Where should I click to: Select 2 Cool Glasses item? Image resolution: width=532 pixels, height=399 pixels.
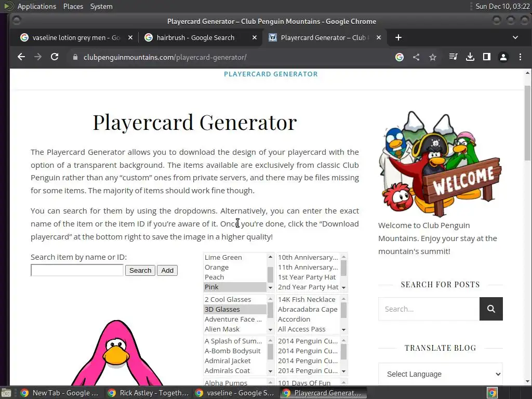235,300
